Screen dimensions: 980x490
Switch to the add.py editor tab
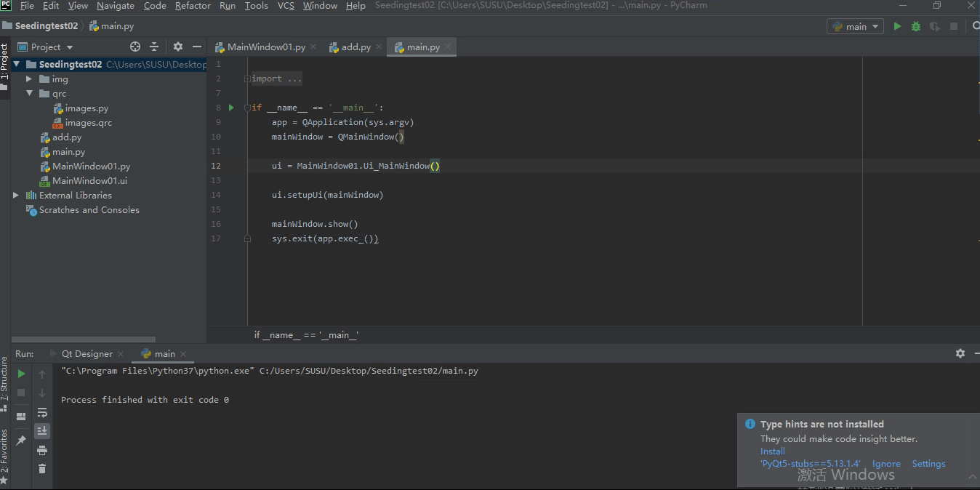click(355, 46)
